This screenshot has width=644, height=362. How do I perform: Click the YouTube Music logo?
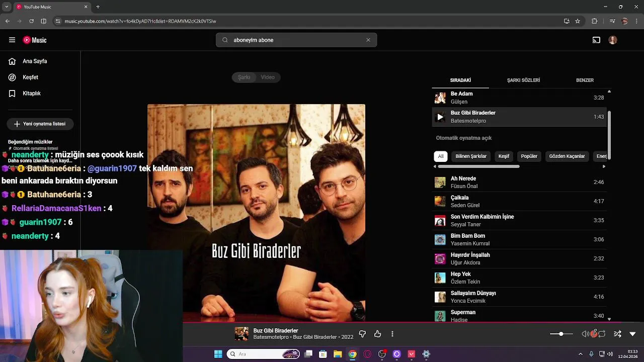pos(35,40)
